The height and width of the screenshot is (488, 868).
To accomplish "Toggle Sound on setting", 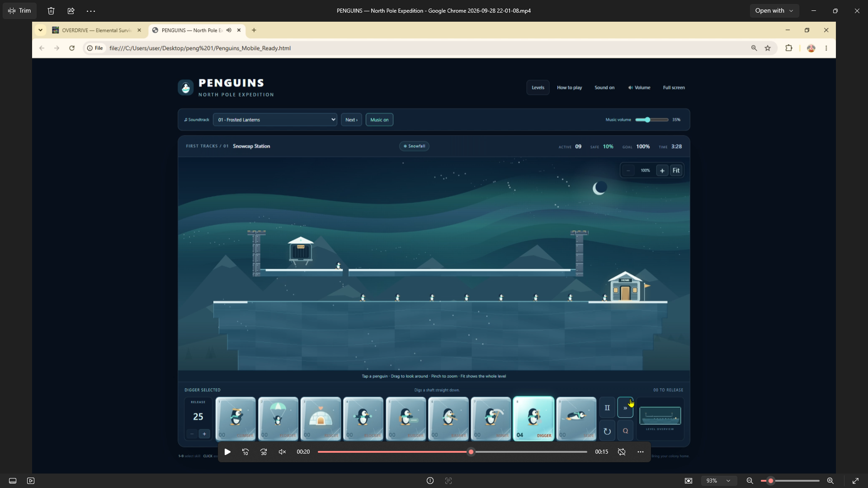I will [x=604, y=88].
